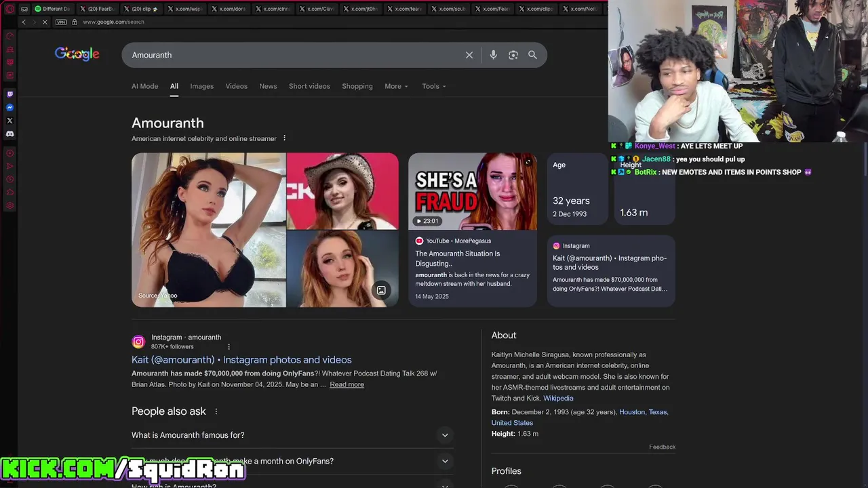Open Extensions cube icon in sidebar
The image size is (868, 488).
[x=9, y=192]
